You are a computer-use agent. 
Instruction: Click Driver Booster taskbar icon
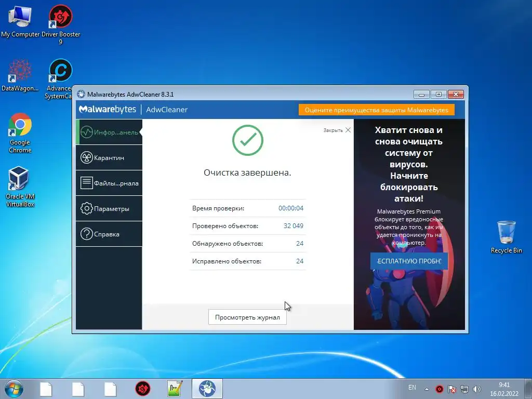pyautogui.click(x=143, y=389)
